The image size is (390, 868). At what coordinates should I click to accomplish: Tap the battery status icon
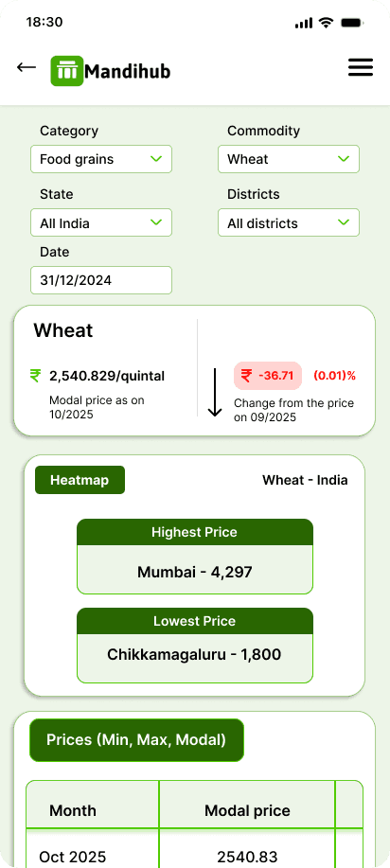click(x=352, y=23)
